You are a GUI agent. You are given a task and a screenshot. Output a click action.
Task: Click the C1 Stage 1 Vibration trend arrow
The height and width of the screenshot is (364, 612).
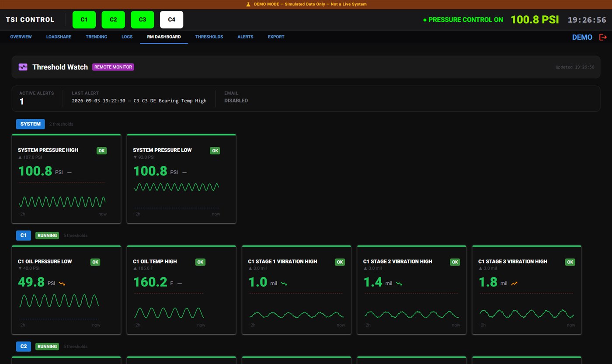tap(284, 284)
